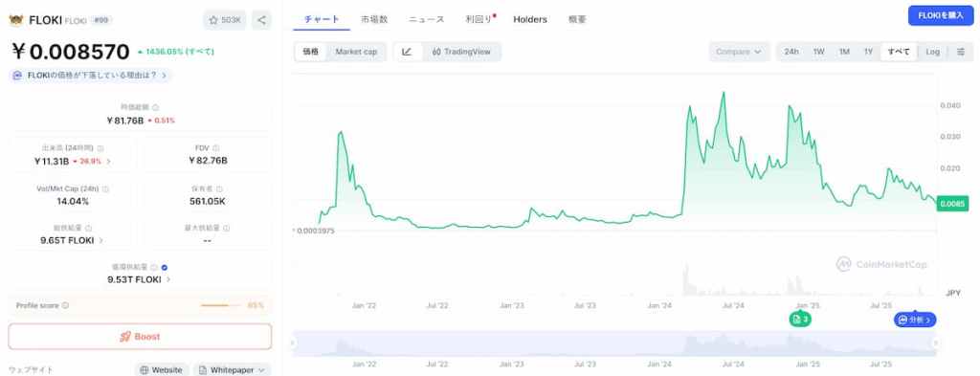
Task: Show info tooltip for Profile score
Action: [x=66, y=305]
